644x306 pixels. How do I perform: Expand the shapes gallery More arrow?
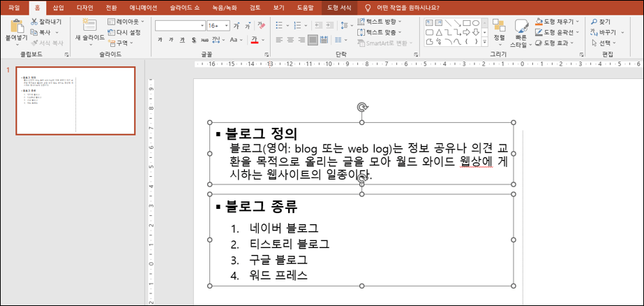point(485,42)
